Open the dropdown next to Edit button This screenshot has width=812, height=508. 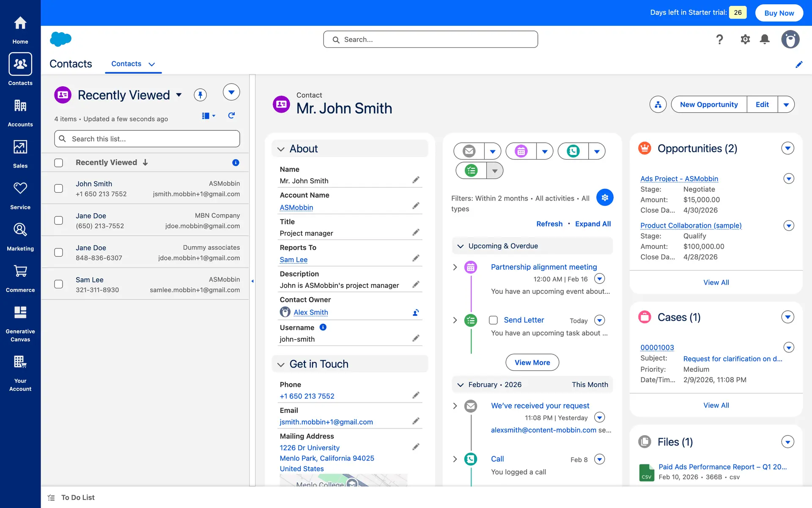[786, 105]
